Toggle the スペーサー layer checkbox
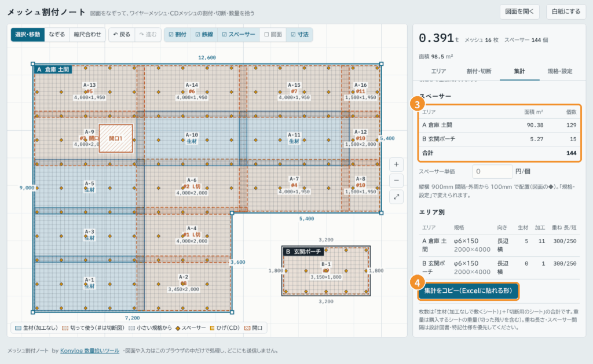This screenshot has width=593, height=364. (x=238, y=34)
